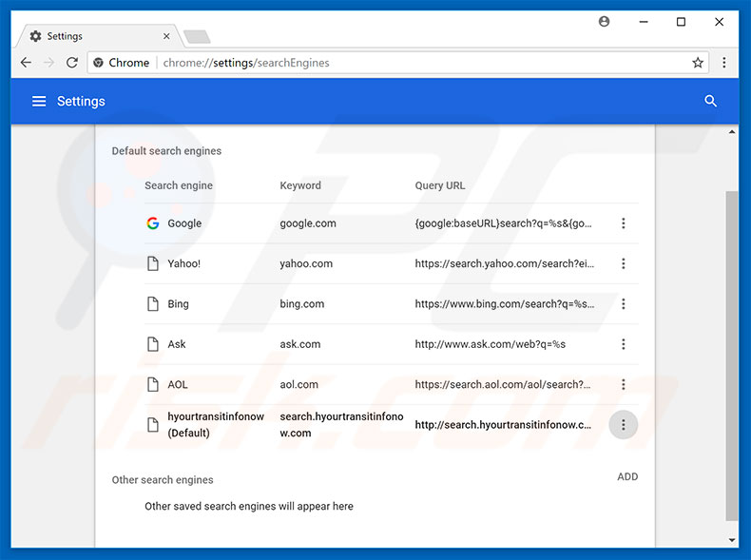This screenshot has width=751, height=560.
Task: Click the Chrome user profile icon
Action: [x=604, y=21]
